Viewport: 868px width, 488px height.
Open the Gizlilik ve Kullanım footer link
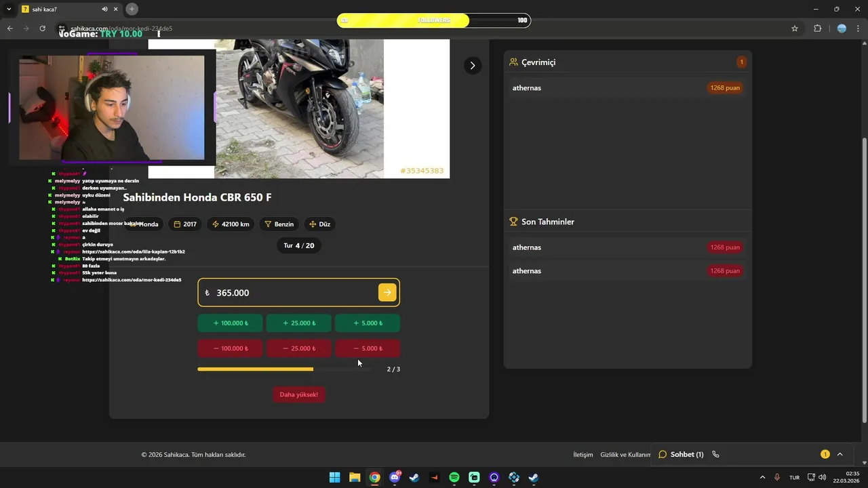(x=625, y=455)
